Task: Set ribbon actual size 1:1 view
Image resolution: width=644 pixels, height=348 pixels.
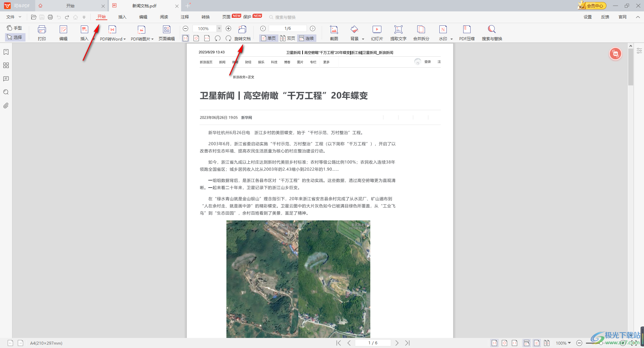Action: [185, 38]
